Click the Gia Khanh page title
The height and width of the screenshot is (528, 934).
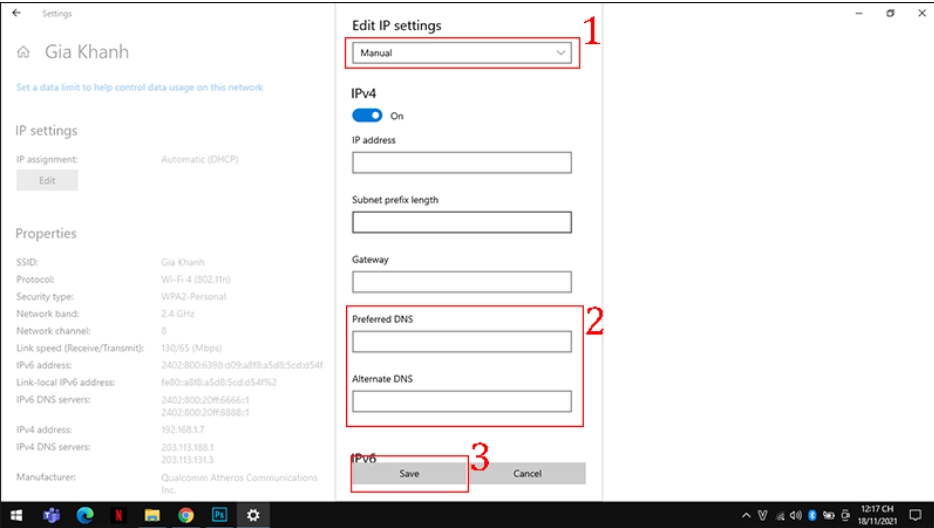click(87, 52)
